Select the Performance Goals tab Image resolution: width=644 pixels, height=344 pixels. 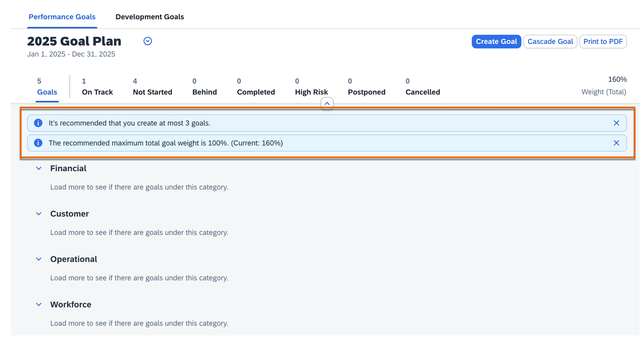pyautogui.click(x=62, y=17)
